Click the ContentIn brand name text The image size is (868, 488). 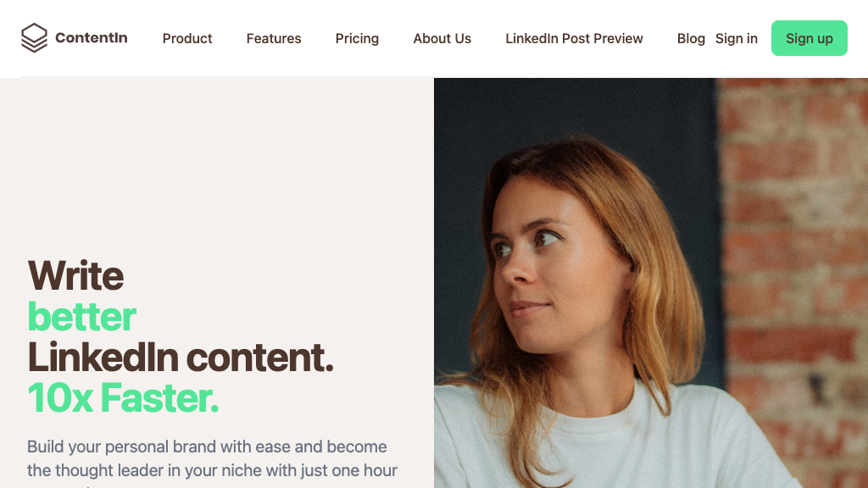pos(92,38)
